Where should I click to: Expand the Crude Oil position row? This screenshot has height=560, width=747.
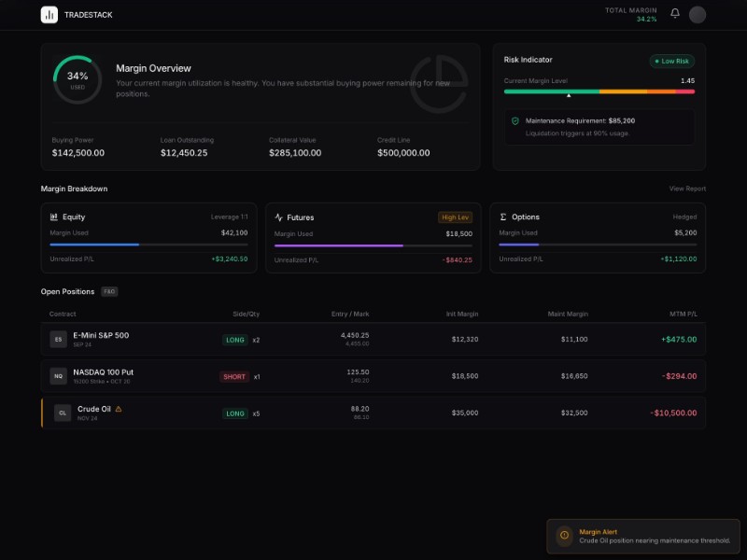(373, 412)
